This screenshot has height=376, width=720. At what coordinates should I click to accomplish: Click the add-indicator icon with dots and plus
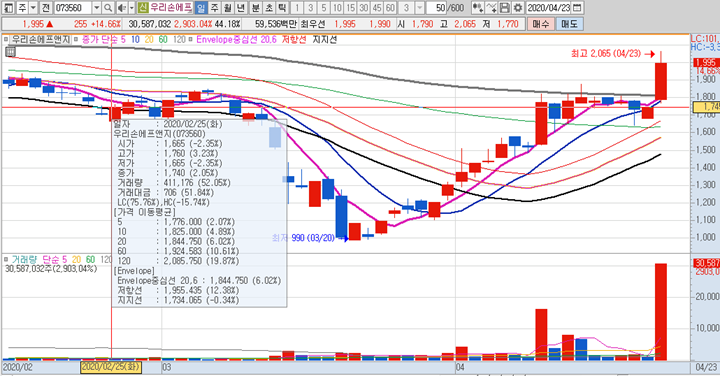click(478, 8)
